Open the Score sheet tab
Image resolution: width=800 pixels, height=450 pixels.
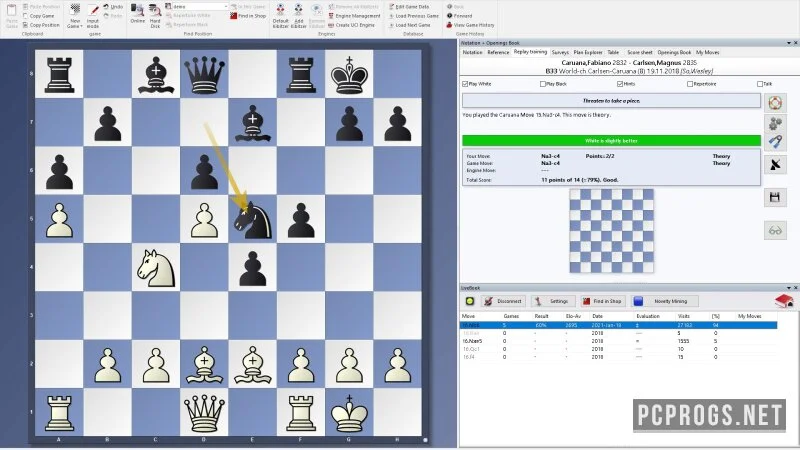coord(639,52)
